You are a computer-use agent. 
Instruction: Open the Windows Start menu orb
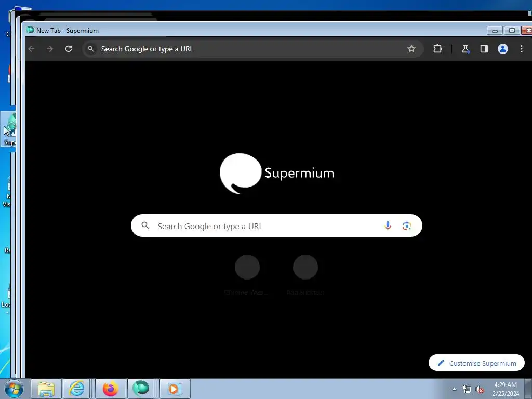coord(14,389)
